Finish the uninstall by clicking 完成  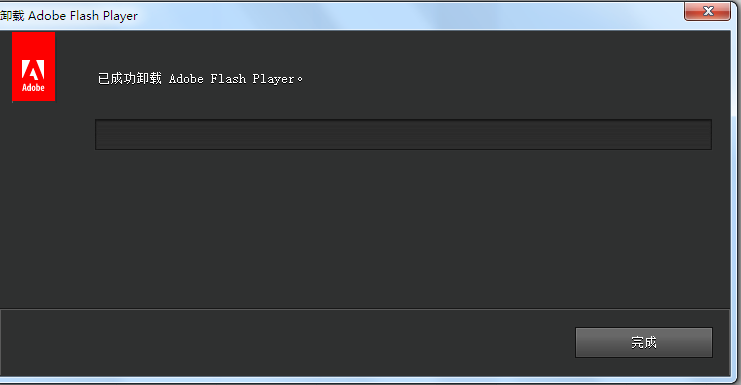point(644,342)
